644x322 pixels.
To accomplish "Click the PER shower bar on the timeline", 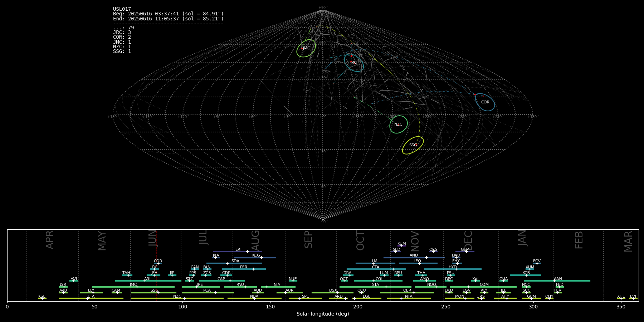I will (x=244, y=269).
